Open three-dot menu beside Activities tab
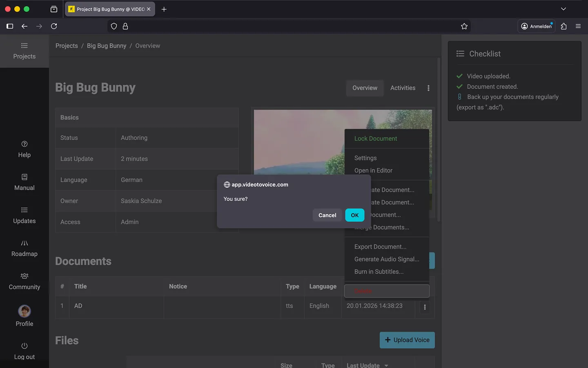Image resolution: width=588 pixels, height=368 pixels. click(x=428, y=88)
